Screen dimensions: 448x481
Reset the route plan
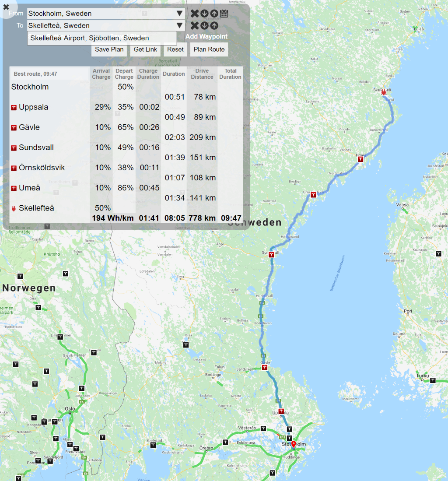tap(175, 49)
